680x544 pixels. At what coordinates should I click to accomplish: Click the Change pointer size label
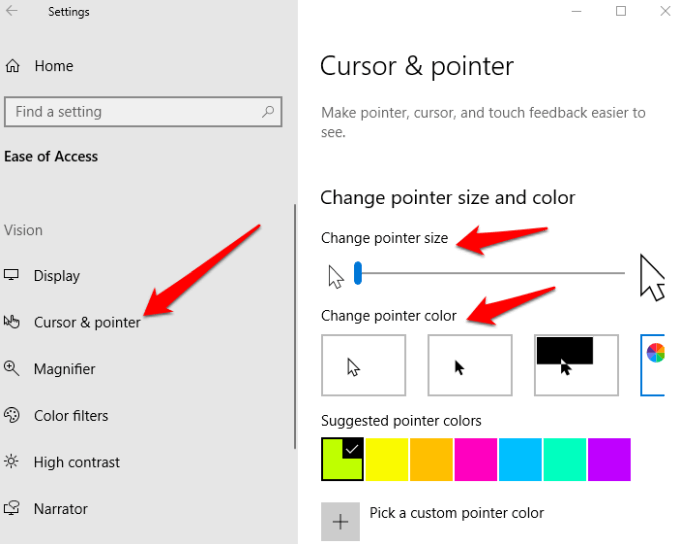385,238
